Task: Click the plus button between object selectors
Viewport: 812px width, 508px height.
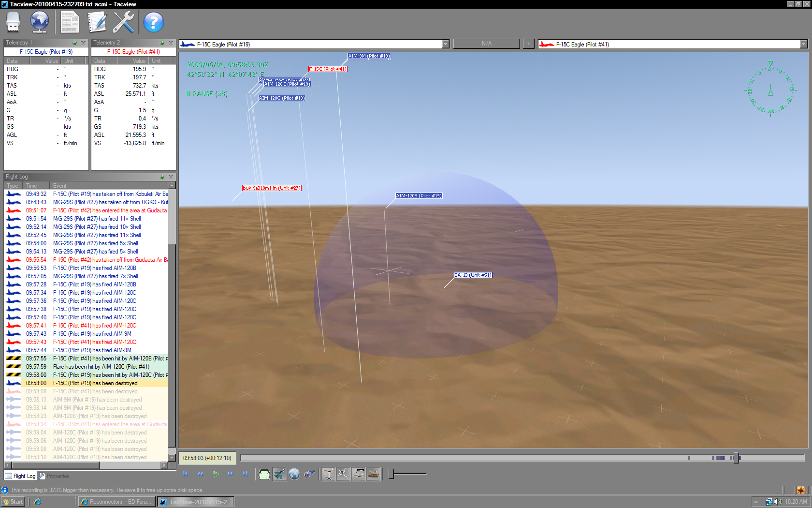Action: click(528, 44)
